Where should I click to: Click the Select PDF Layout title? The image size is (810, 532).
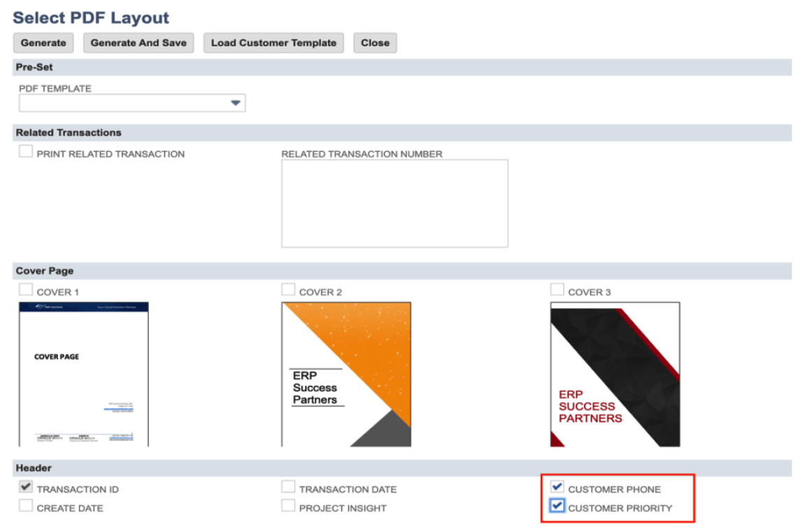tap(91, 17)
